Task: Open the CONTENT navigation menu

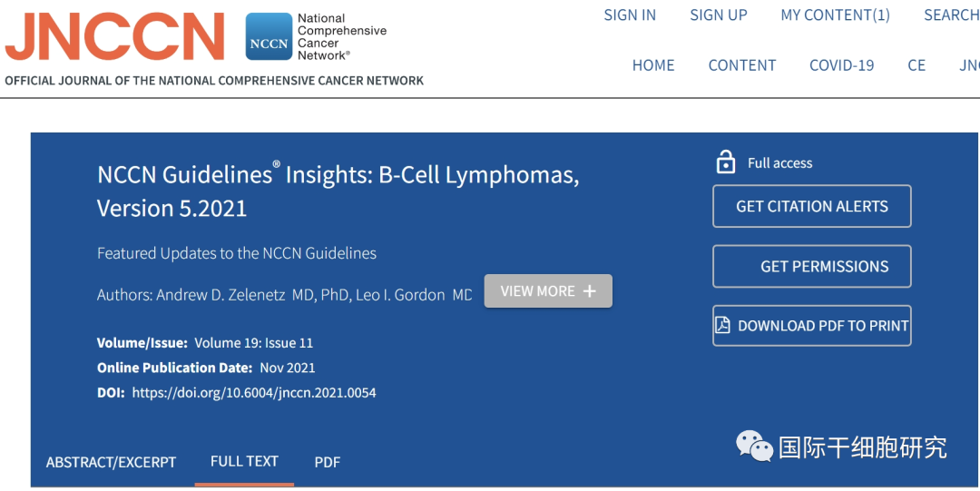Action: (742, 65)
